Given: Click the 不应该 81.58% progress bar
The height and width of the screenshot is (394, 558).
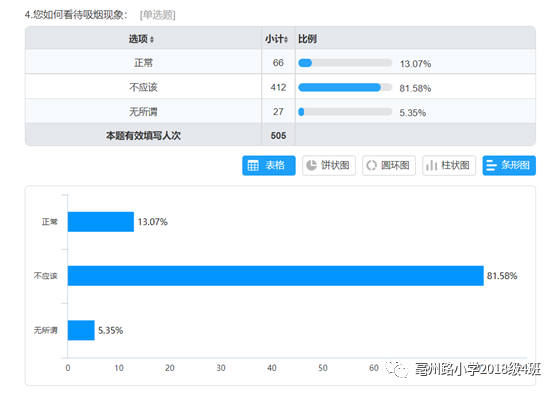Looking at the screenshot, I should 345,88.
